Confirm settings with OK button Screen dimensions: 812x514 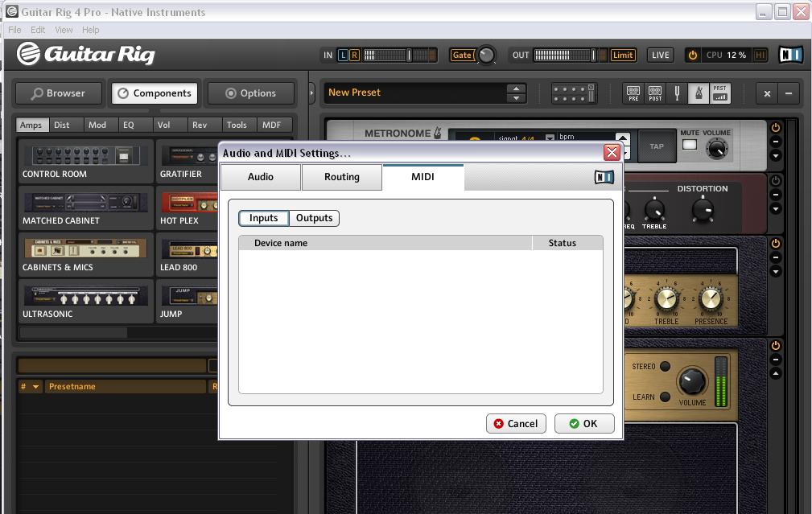tap(584, 423)
